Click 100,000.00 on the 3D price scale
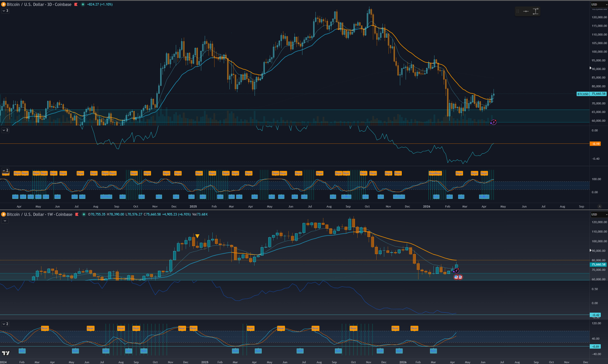 point(599,52)
